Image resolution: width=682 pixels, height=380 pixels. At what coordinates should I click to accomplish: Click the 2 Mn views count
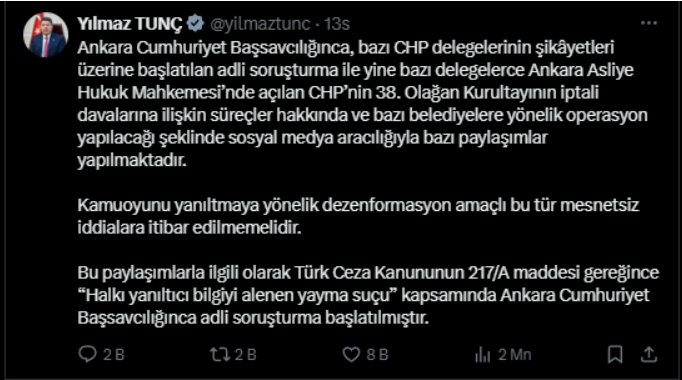(x=515, y=355)
